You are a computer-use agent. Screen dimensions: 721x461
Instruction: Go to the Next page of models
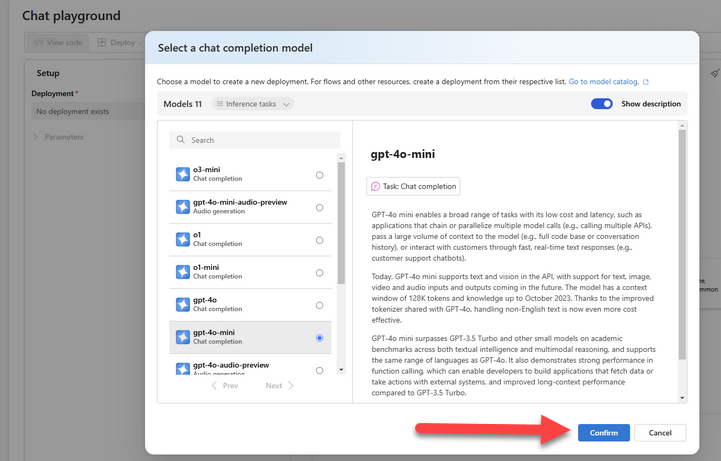[279, 386]
